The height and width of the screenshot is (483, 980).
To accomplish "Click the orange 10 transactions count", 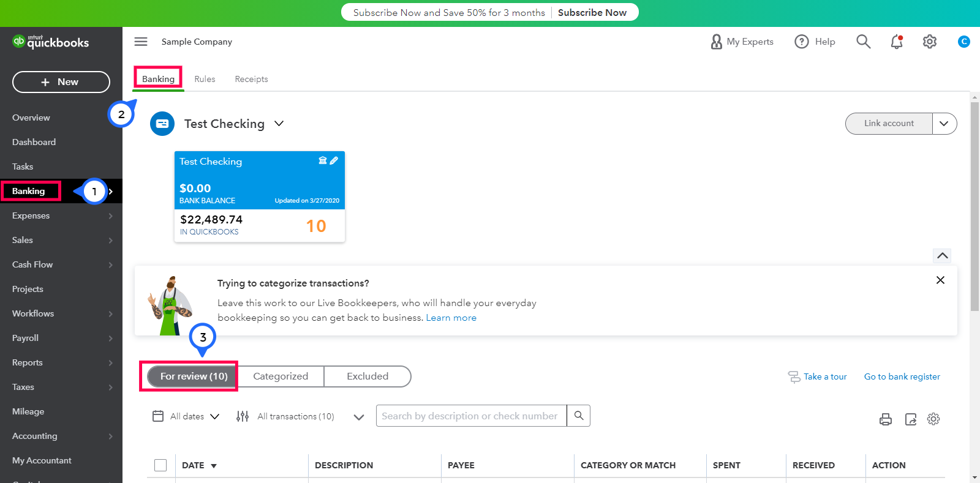I will [316, 226].
